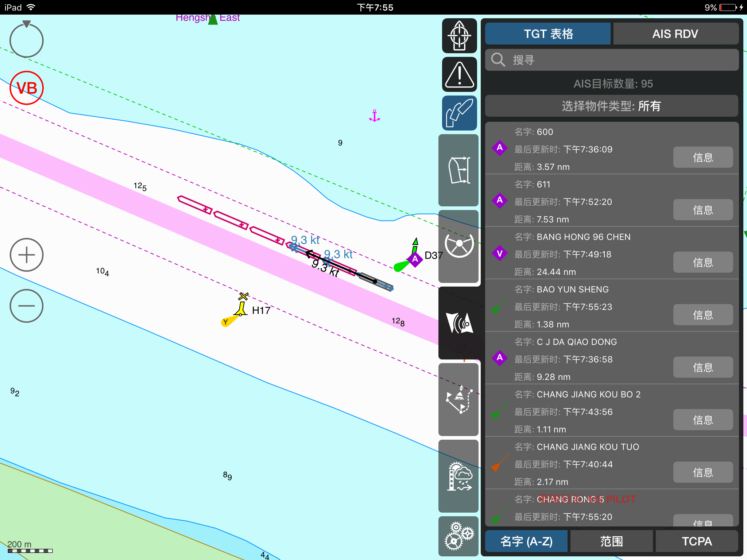747x560 pixels.
Task: Sort targets by TCPA
Action: [697, 541]
